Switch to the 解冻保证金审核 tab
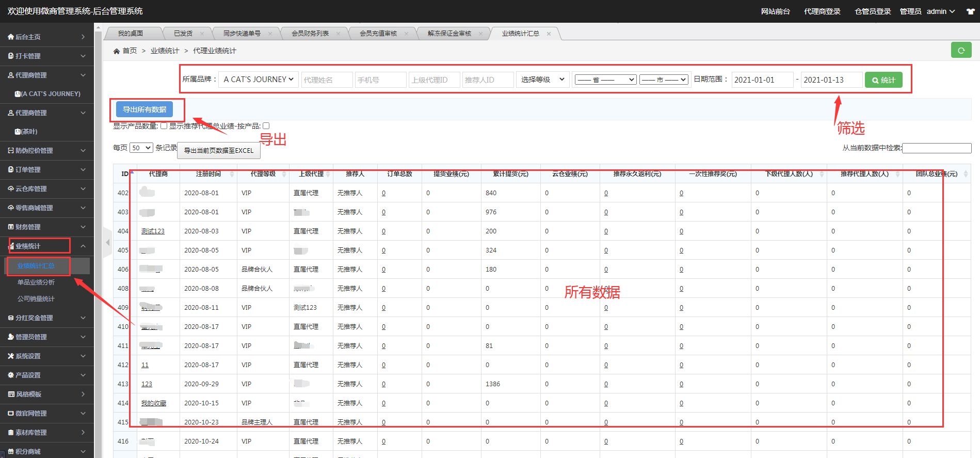The height and width of the screenshot is (458, 980). coord(449,34)
